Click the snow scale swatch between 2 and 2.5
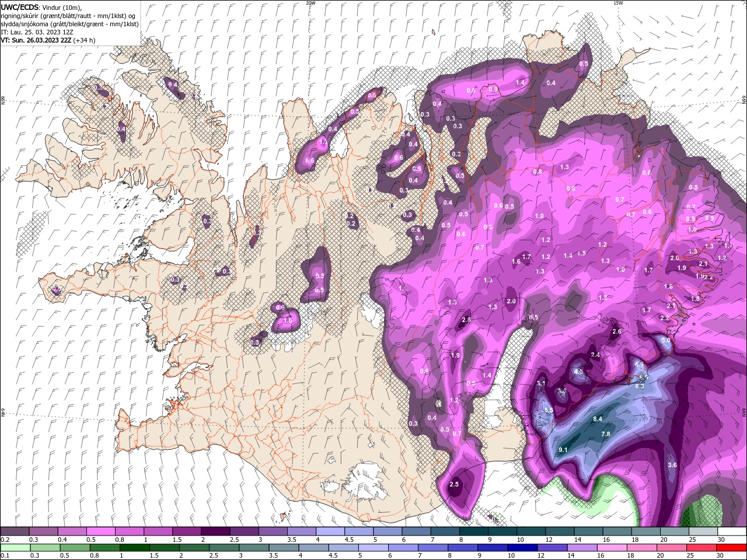Image resolution: width=747 pixels, height=560 pixels. click(215, 531)
